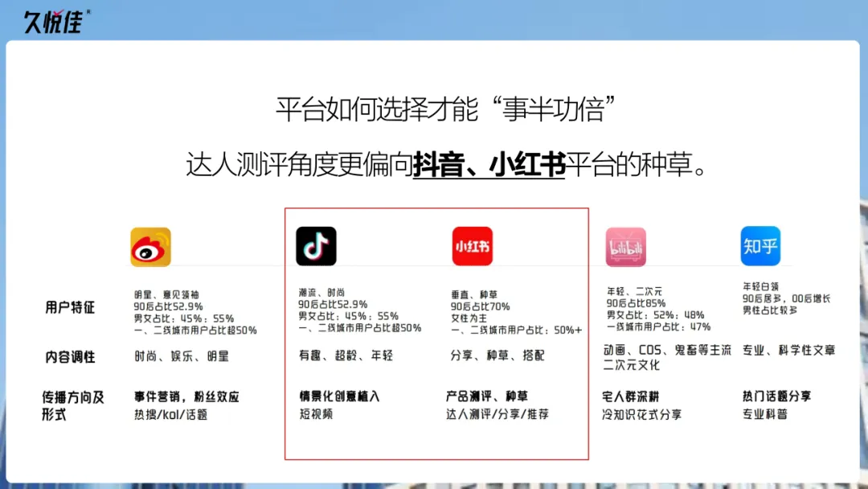868x489 pixels.
Task: Click the text 90后占比70%
Action: pos(481,306)
